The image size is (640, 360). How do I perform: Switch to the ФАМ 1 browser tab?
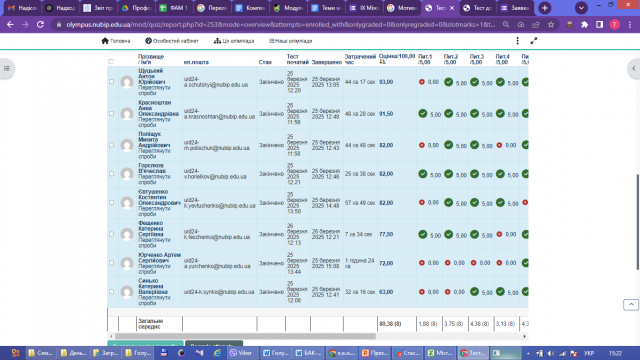pos(173,8)
